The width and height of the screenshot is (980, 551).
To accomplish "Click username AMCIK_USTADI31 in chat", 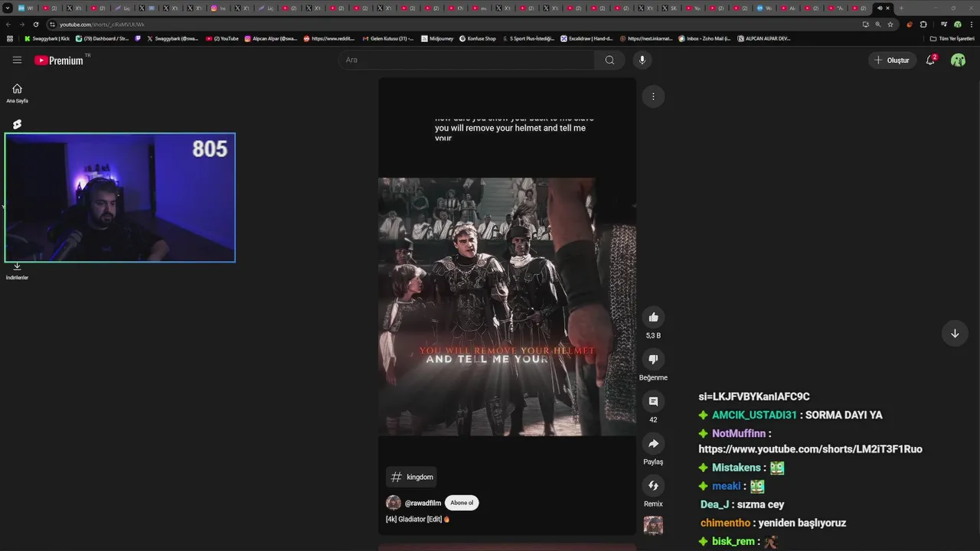I will pos(754,415).
